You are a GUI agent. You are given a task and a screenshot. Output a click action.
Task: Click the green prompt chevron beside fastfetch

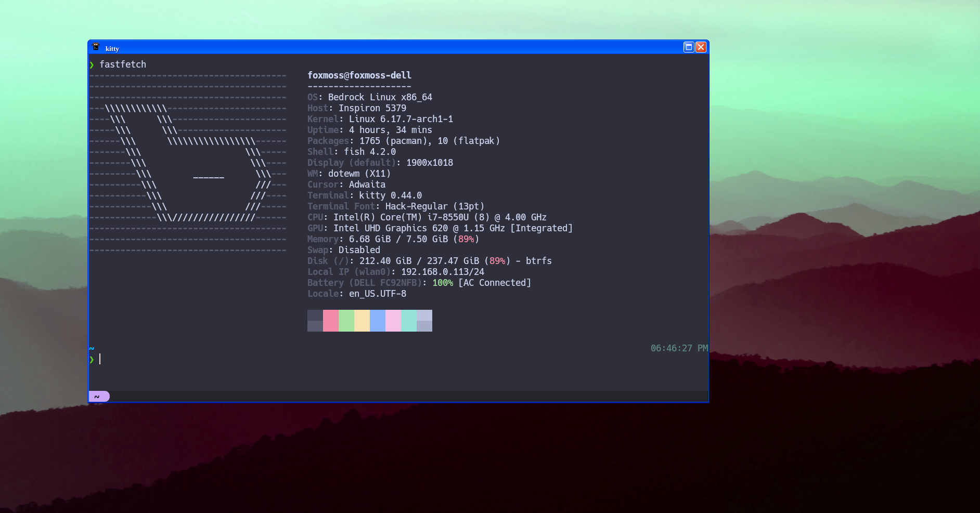[92, 65]
